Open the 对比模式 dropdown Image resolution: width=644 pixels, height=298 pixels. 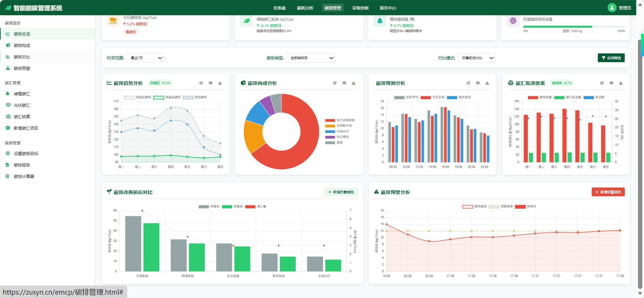476,58
